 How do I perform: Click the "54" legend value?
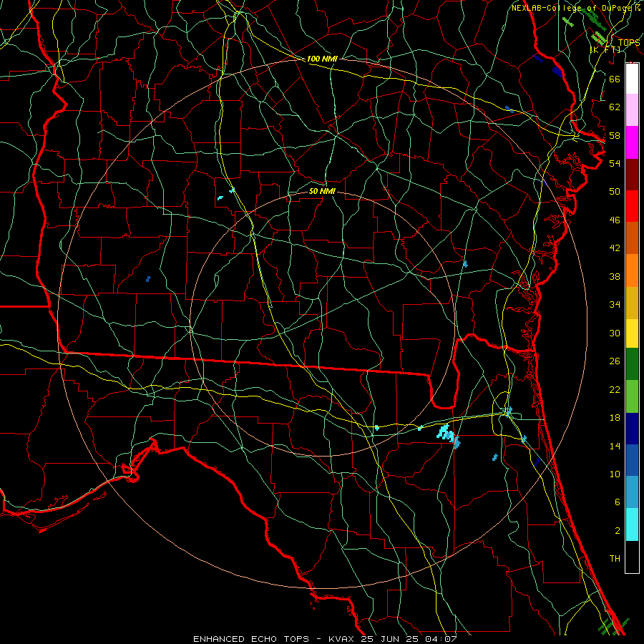(x=615, y=163)
